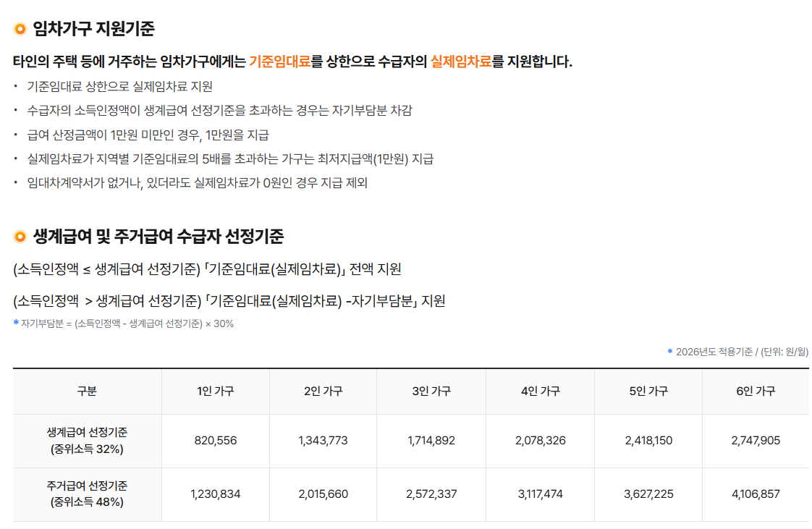This screenshot has width=812, height=529.
Task: Click the 2,078,326 table cell
Action: tap(540, 441)
